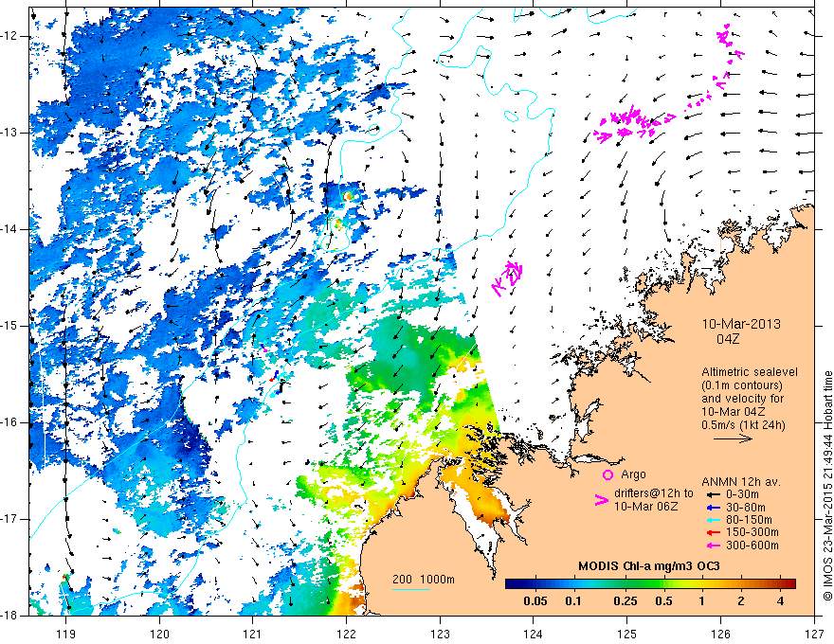Click the colorbar value 0.5
This screenshot has width=834, height=644.
pyautogui.click(x=663, y=601)
